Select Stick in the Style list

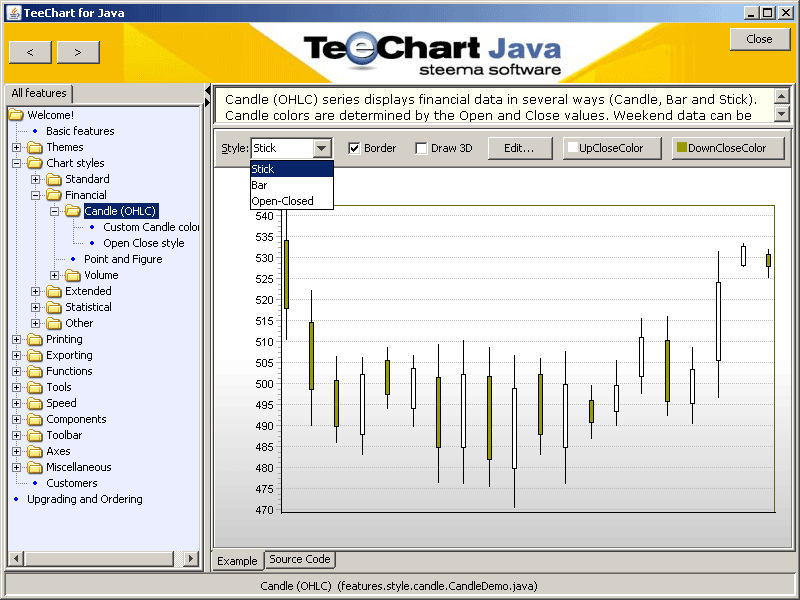coord(292,169)
